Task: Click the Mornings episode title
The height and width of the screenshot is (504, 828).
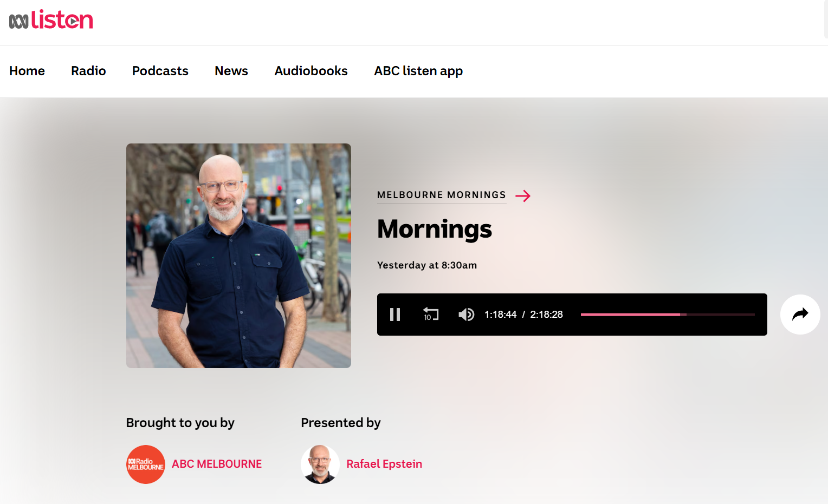Action: coord(435,230)
